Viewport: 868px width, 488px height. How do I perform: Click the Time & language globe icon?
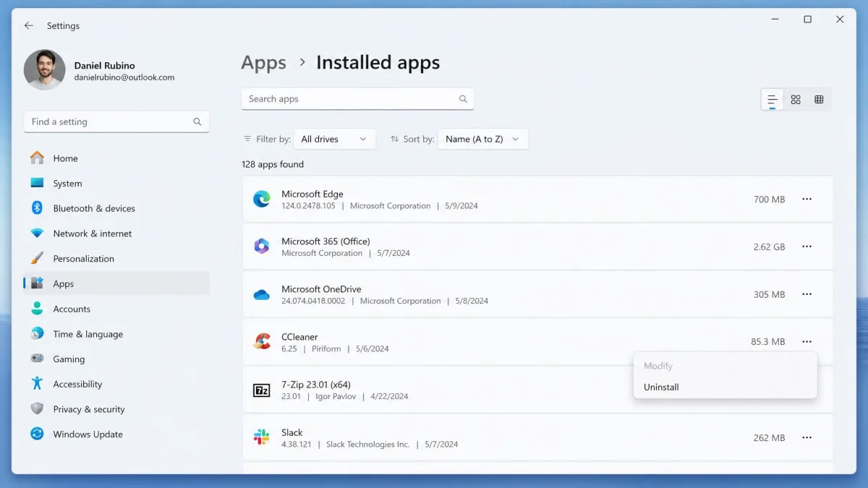[x=37, y=334]
